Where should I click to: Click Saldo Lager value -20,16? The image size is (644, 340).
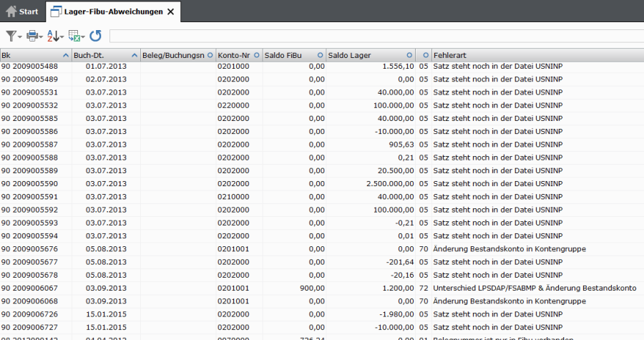pyautogui.click(x=402, y=275)
